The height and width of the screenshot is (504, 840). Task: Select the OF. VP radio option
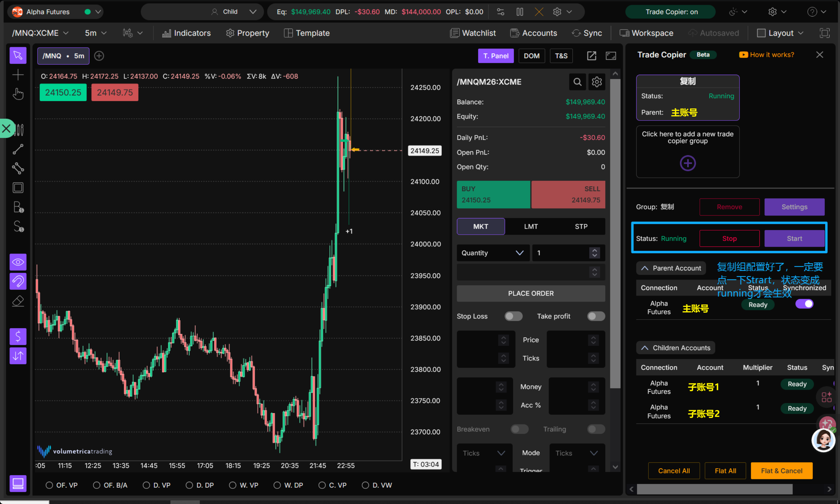[x=49, y=485]
